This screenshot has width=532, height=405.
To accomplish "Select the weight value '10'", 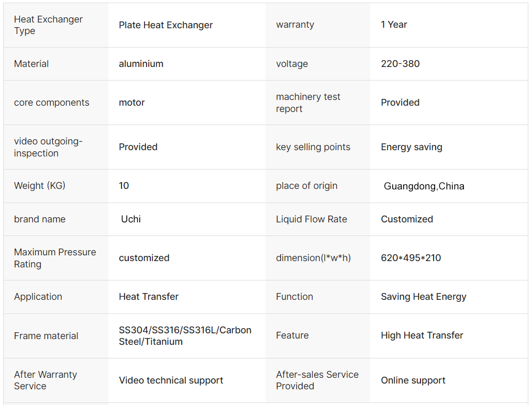I will coord(124,186).
